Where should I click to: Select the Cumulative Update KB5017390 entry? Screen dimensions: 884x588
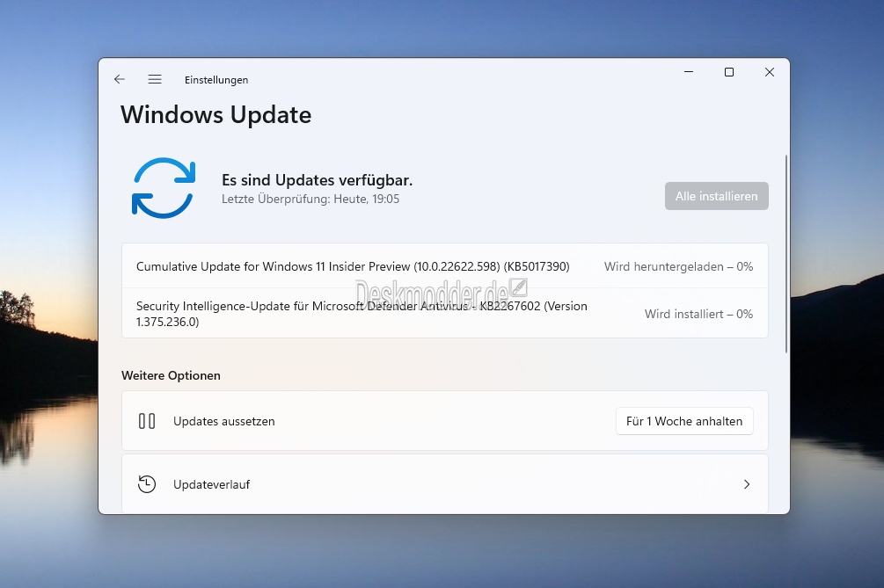tap(445, 266)
